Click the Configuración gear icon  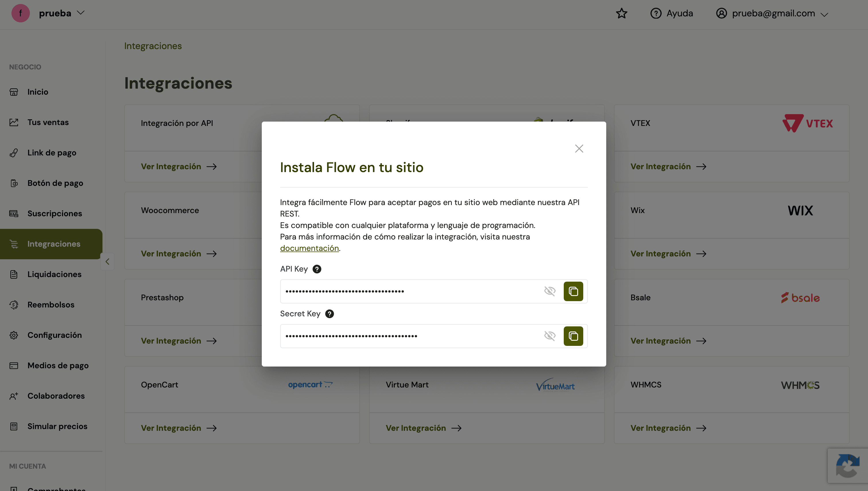(x=14, y=335)
